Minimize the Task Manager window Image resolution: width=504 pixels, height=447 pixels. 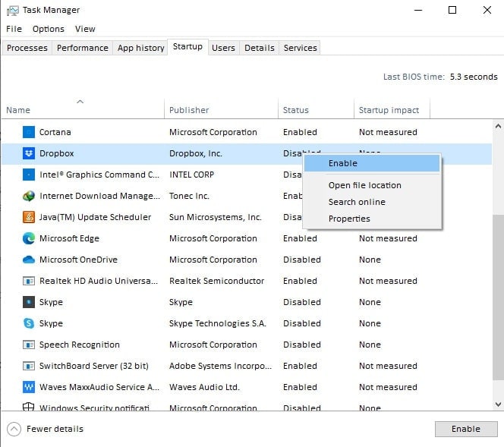418,11
